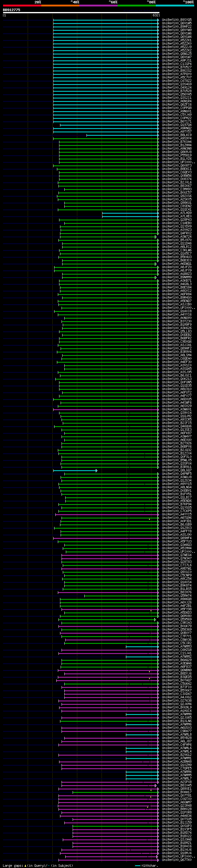Select hit UniRef100_A9GVI2

click(x=177, y=291)
